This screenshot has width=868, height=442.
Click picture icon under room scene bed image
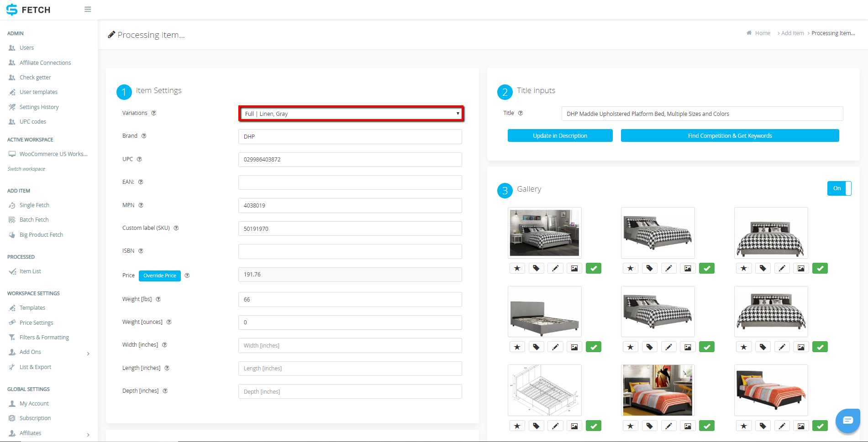click(574, 268)
